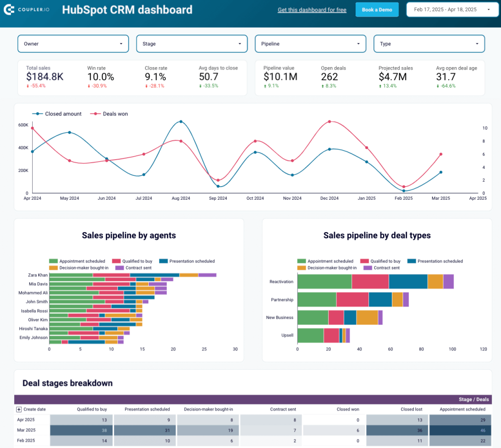Sort by Contract sent column header

click(x=283, y=409)
